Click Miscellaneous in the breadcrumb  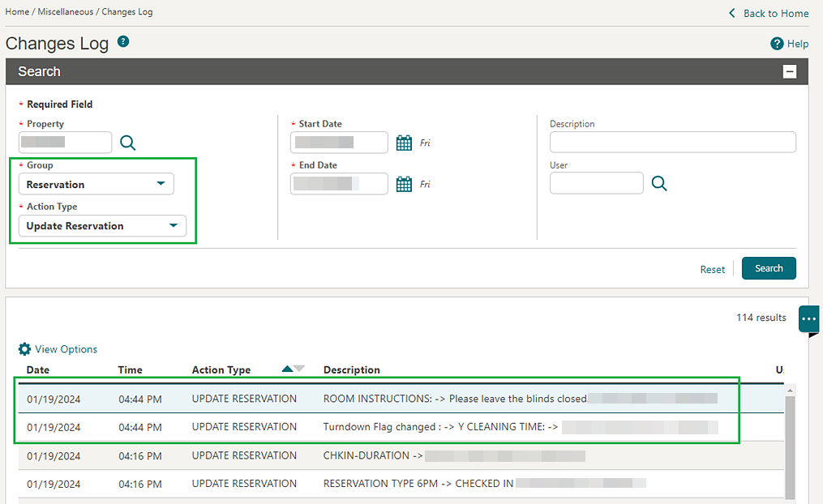click(66, 11)
